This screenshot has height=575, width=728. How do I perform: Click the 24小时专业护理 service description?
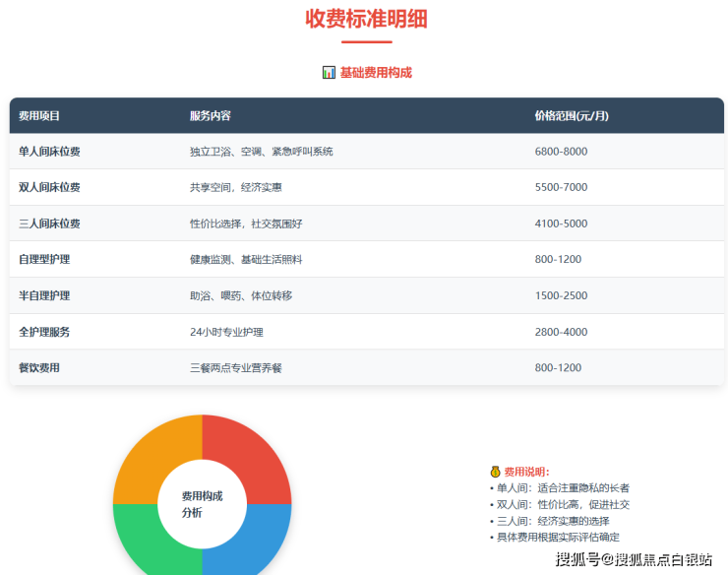pos(226,333)
